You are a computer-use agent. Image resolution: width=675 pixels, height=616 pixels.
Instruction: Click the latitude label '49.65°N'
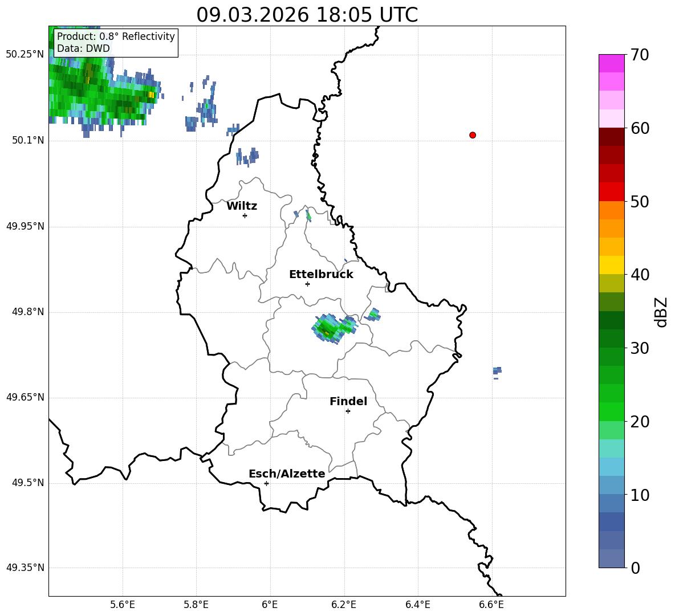pyautogui.click(x=25, y=397)
